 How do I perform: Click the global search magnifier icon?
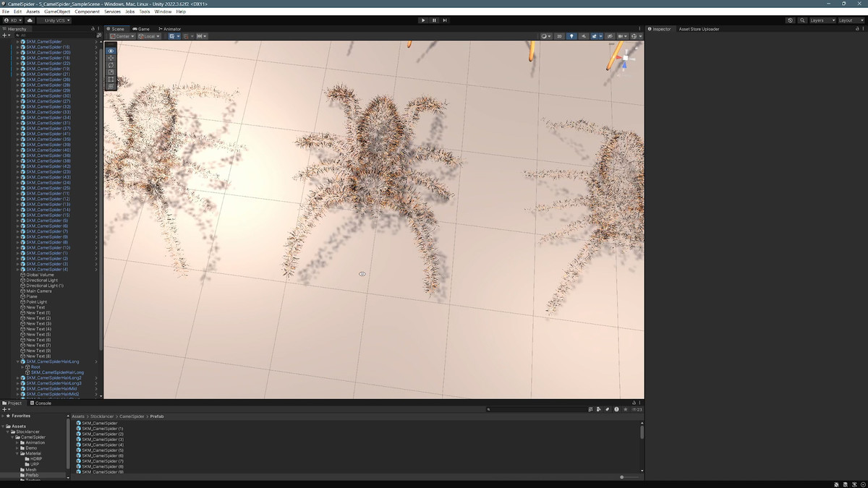click(803, 20)
